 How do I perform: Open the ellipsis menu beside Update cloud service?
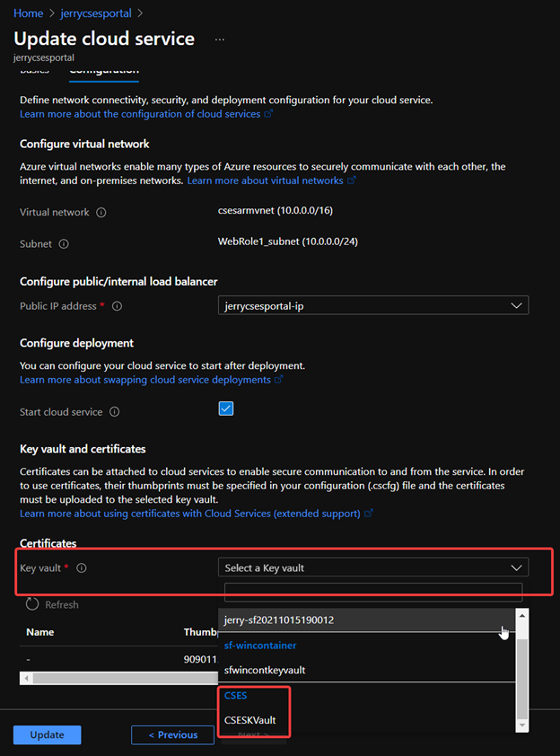click(220, 40)
